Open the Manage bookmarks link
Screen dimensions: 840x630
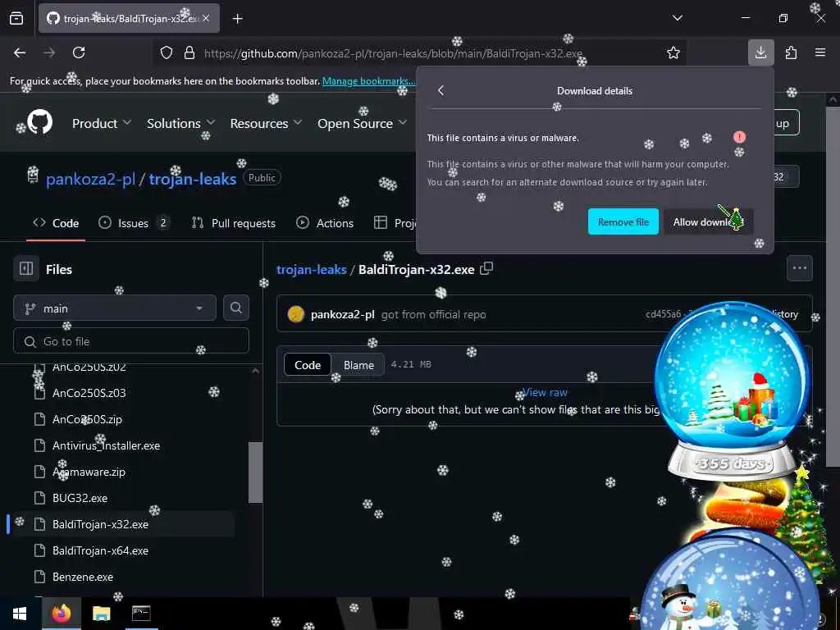coord(368,81)
